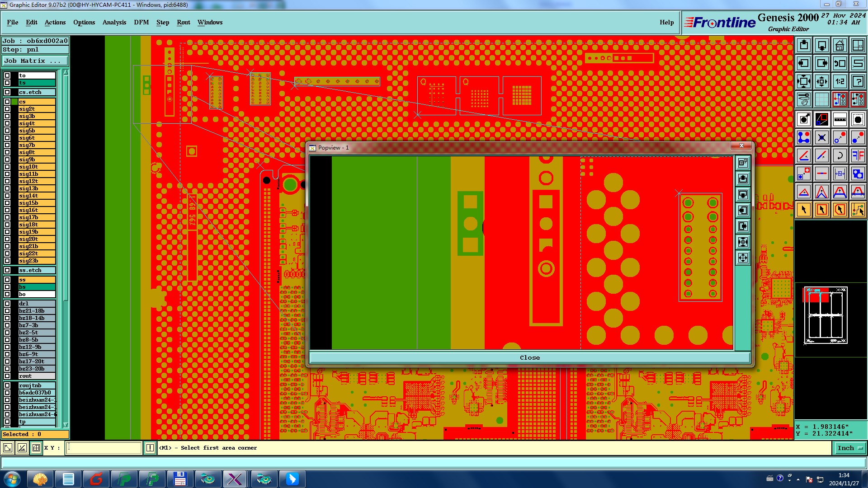Click the rotate feature icon
868x488 pixels.
840,156
